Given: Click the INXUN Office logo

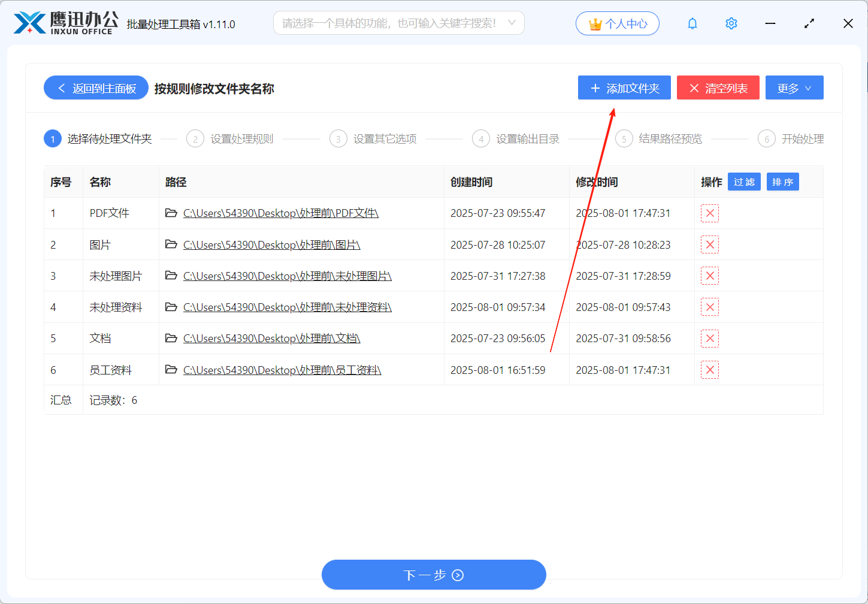Looking at the screenshot, I should [x=66, y=23].
